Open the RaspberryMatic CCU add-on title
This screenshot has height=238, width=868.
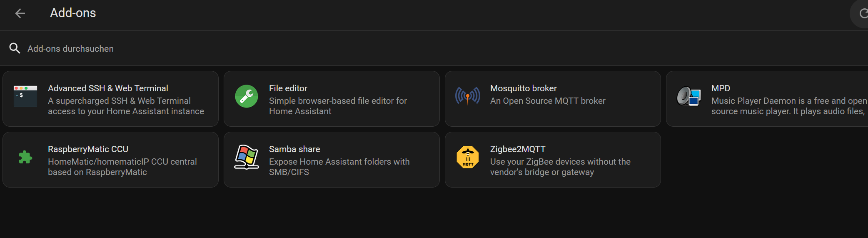(x=88, y=149)
